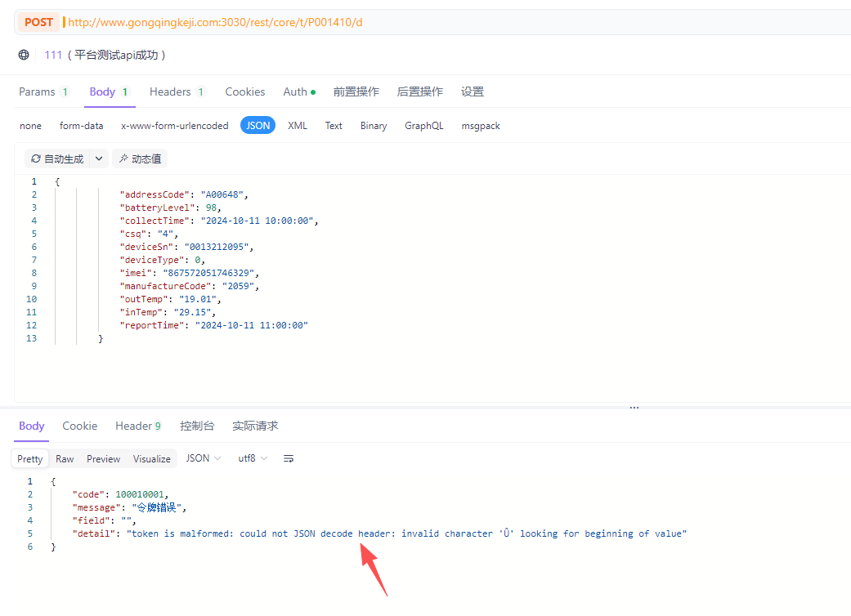Screen dimensions: 851x616
Task: Select the JSON body type
Action: [258, 126]
